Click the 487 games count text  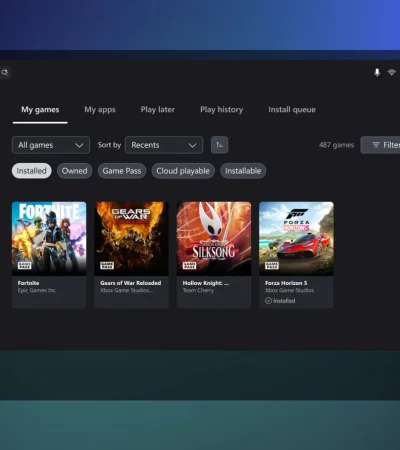click(x=336, y=145)
